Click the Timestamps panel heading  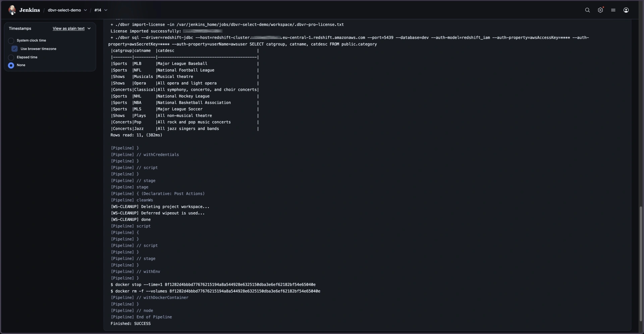click(20, 29)
